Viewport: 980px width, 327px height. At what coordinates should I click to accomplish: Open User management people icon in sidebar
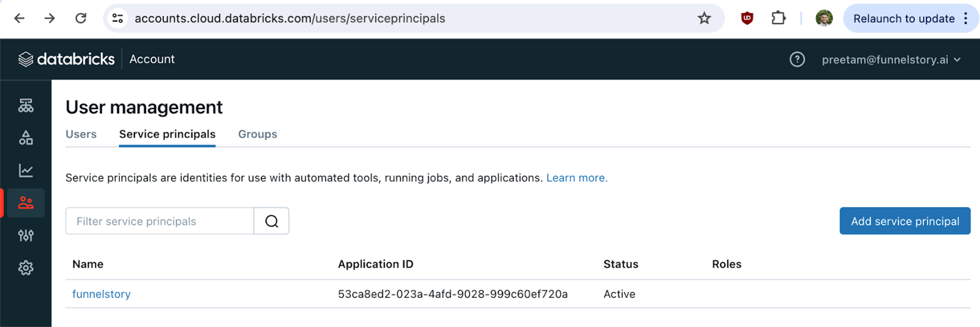(26, 203)
